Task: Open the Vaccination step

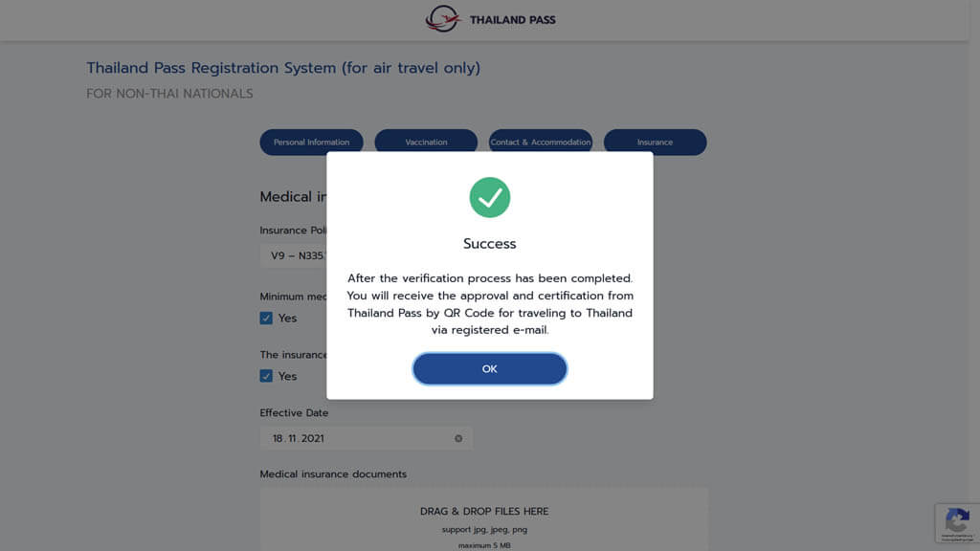Action: point(426,142)
